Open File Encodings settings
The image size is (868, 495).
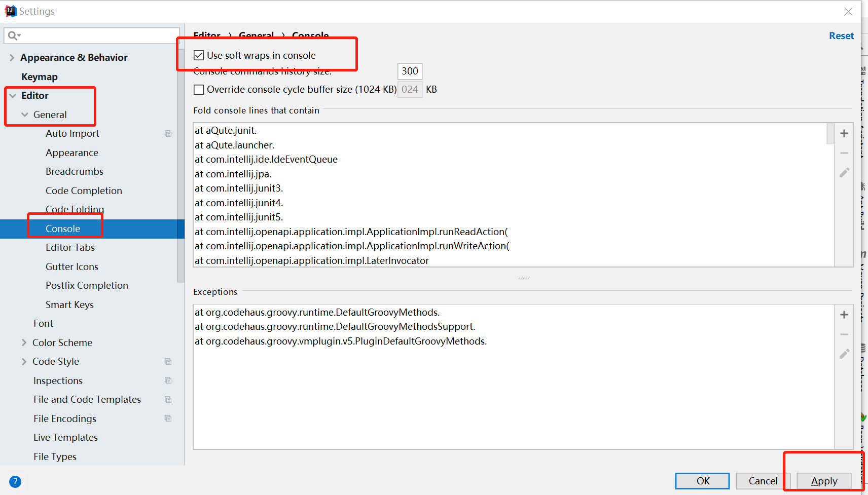point(65,419)
